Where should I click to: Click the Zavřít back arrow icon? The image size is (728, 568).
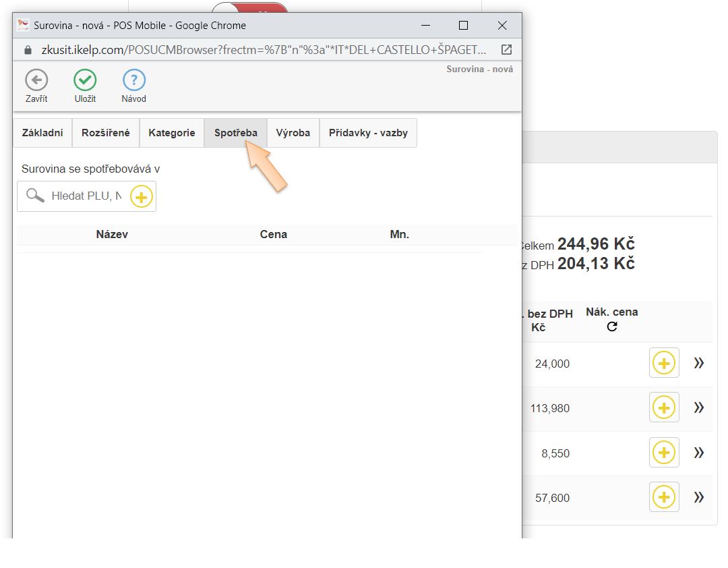pyautogui.click(x=36, y=80)
